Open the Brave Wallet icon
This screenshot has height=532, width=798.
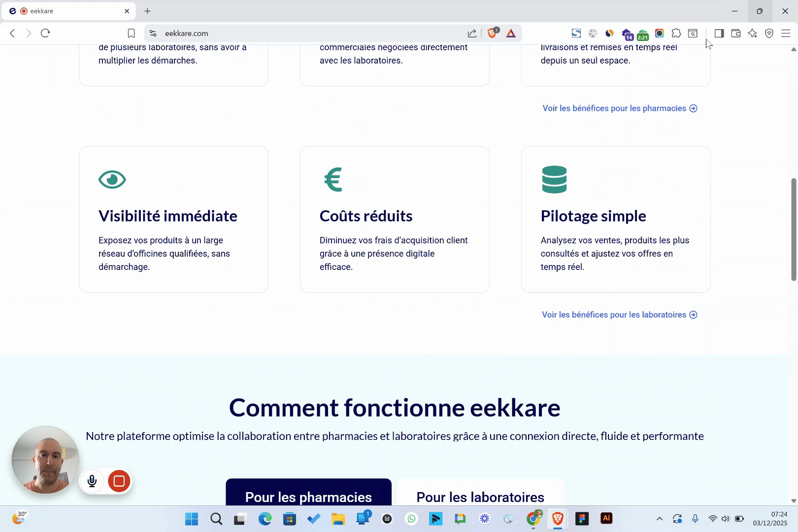coord(736,33)
